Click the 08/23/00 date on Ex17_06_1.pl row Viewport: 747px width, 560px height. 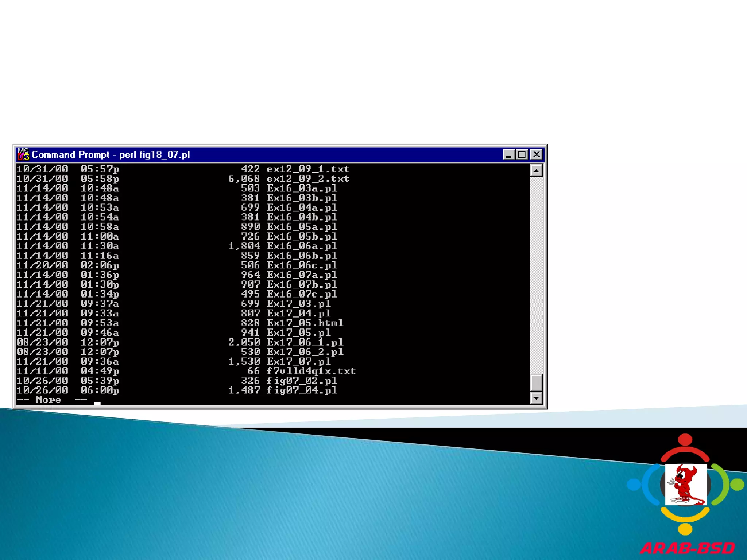coord(42,342)
